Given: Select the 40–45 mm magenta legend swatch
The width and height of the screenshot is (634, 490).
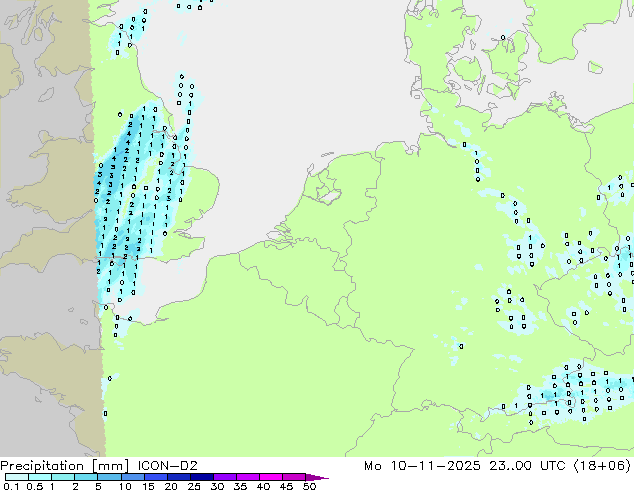Looking at the screenshot, I should click(x=271, y=477).
